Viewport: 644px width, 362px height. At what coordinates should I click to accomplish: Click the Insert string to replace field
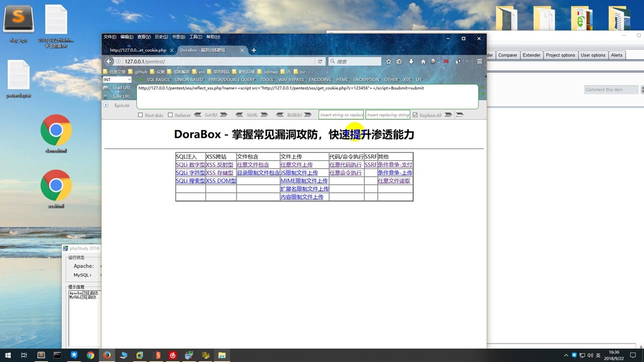(x=341, y=115)
